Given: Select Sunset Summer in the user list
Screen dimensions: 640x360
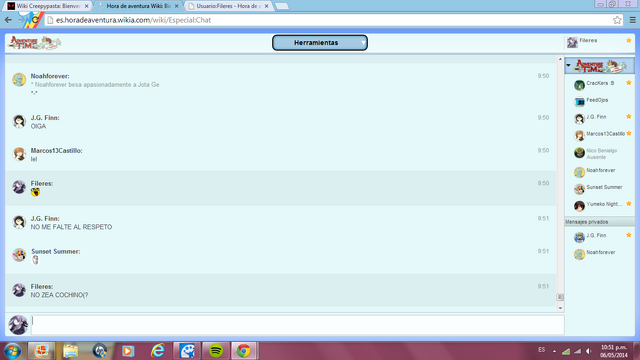Looking at the screenshot, I should click(600, 188).
